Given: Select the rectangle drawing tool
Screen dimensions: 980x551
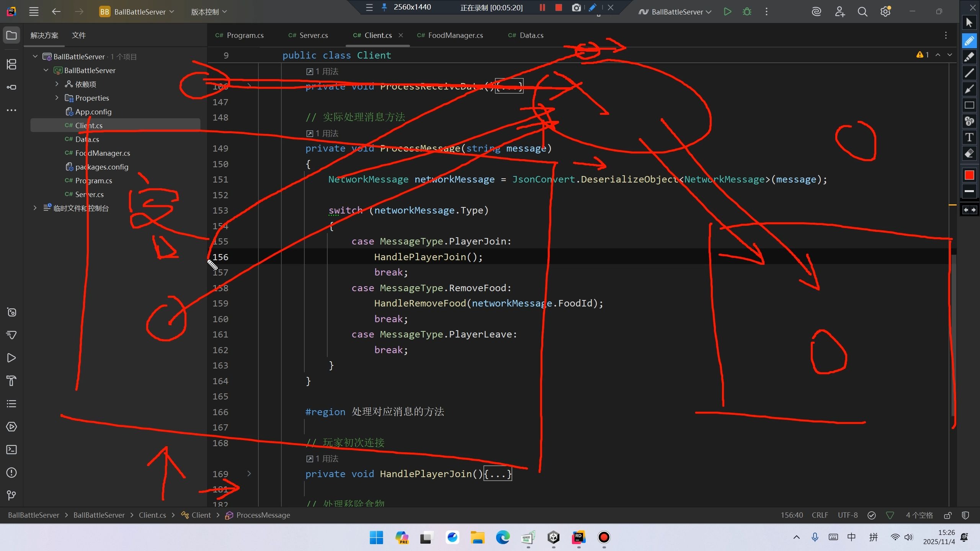Looking at the screenshot, I should (969, 105).
